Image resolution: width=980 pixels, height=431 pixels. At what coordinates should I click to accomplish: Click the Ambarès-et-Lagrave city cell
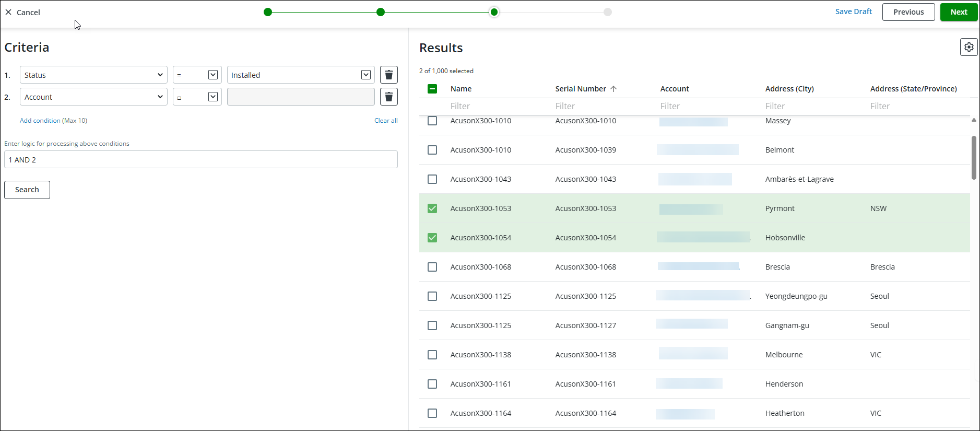[x=799, y=179]
